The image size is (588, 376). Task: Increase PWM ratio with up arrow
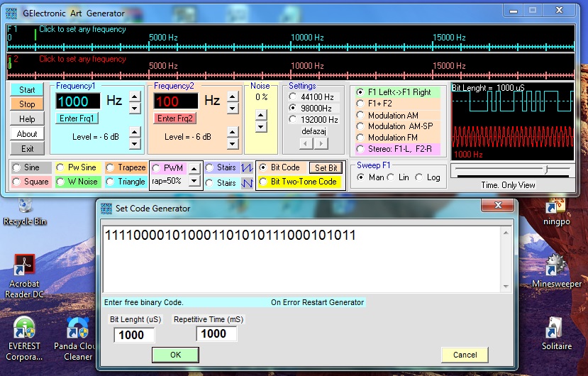(194, 168)
